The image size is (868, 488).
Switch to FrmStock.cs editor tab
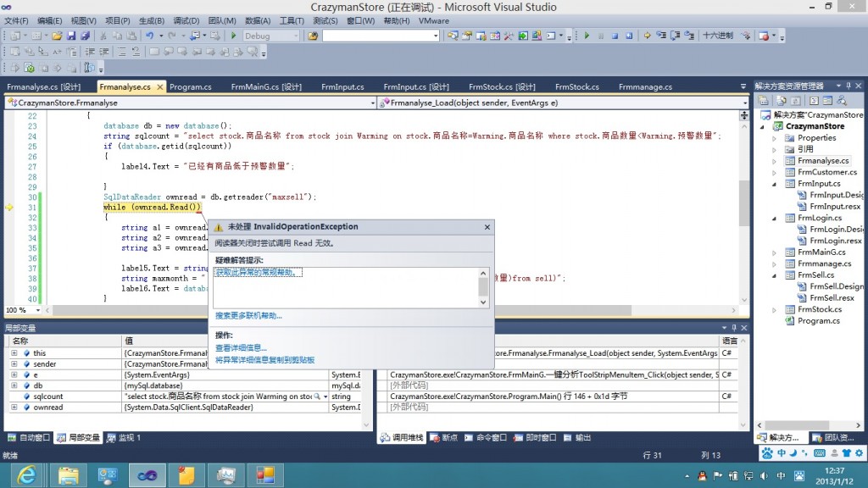point(576,87)
